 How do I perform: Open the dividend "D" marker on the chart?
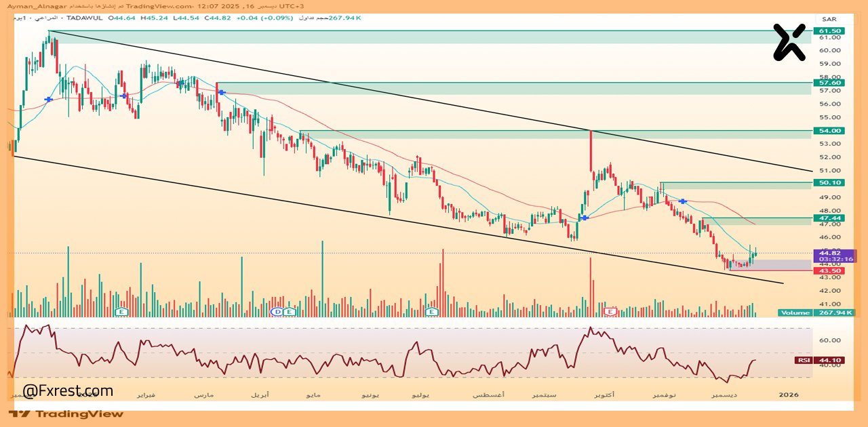[276, 312]
